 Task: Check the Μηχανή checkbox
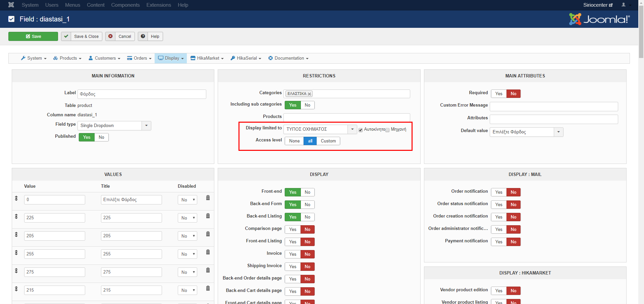point(387,130)
